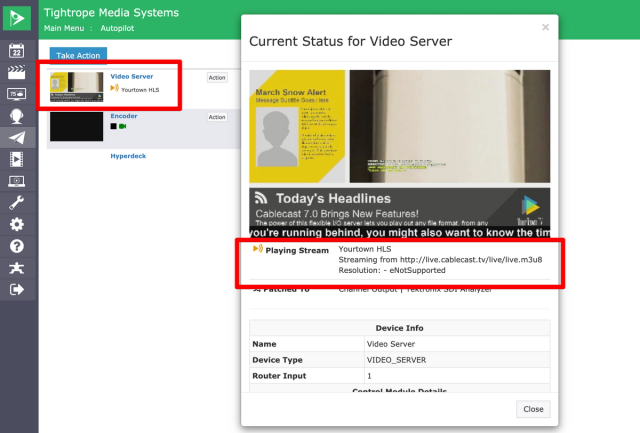Image resolution: width=640 pixels, height=433 pixels.
Task: Click Action button for Video Server
Action: (x=217, y=78)
